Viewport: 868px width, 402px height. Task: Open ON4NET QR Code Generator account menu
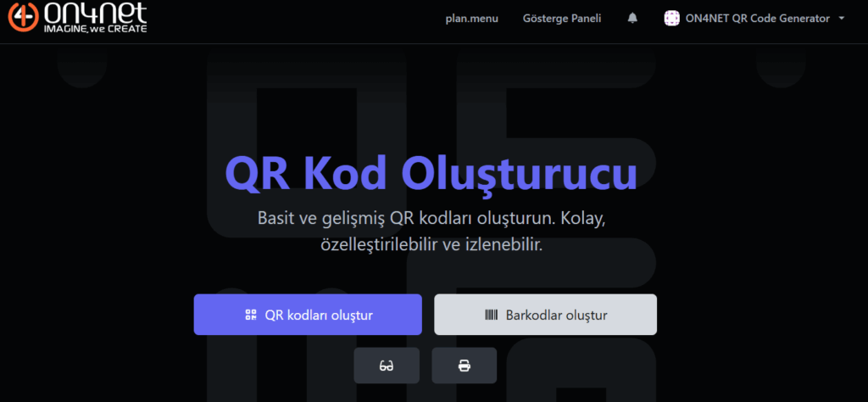point(754,19)
